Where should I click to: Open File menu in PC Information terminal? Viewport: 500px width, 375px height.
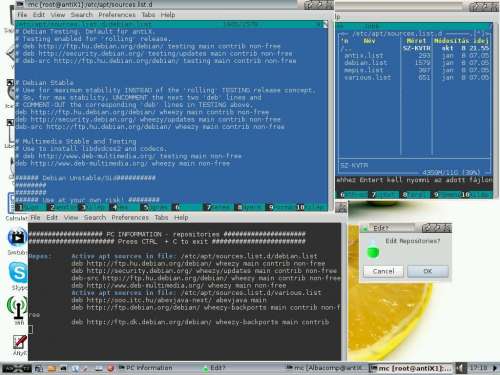[35, 218]
